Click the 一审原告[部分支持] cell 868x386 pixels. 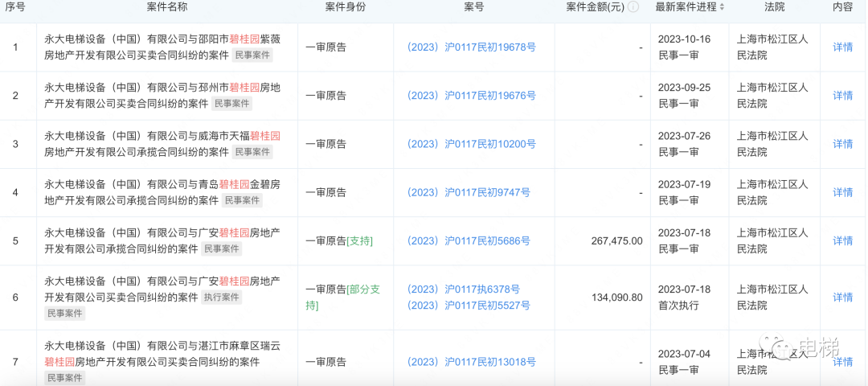click(343, 298)
